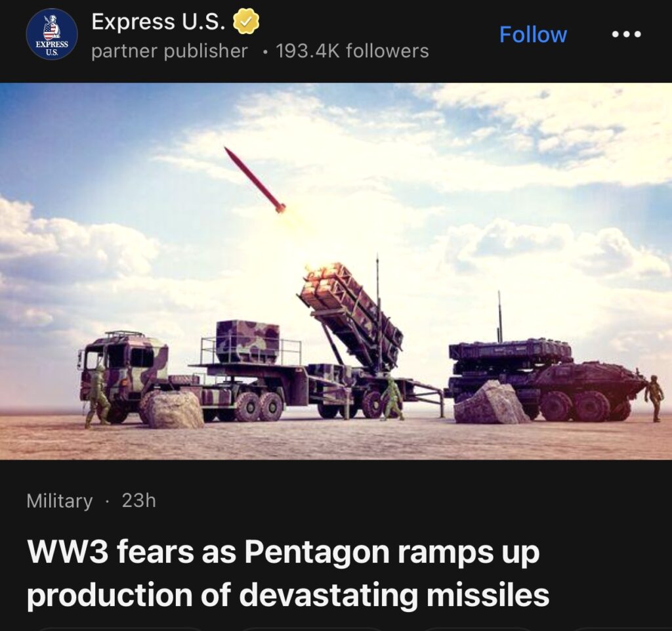This screenshot has height=631, width=672.
Task: Click the red missile in the article photo
Action: [255, 180]
